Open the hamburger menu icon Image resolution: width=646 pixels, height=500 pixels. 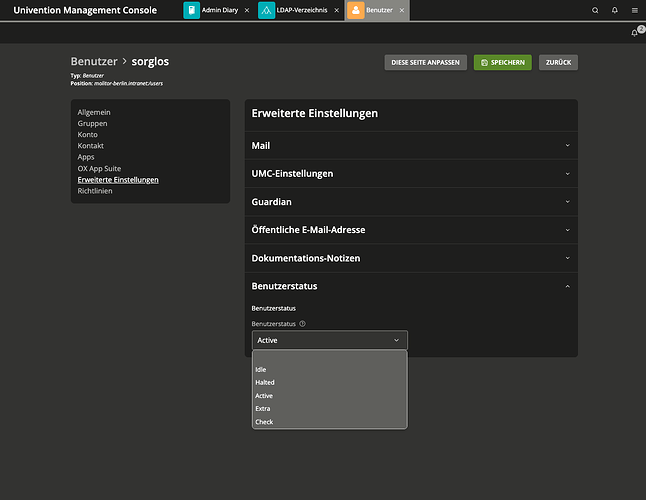634,10
